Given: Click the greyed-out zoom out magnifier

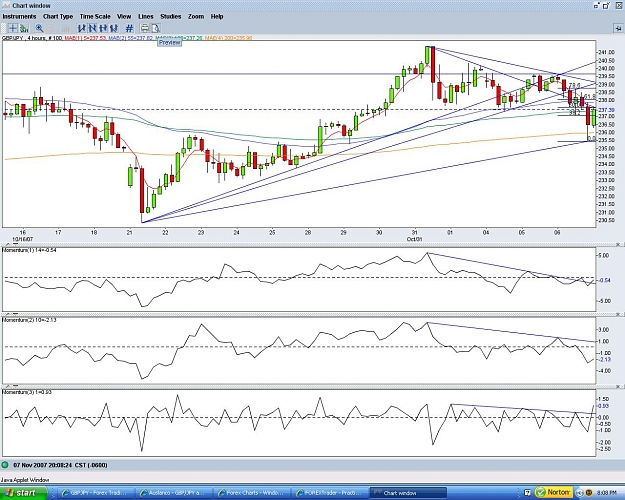Looking at the screenshot, I should tap(51, 28).
